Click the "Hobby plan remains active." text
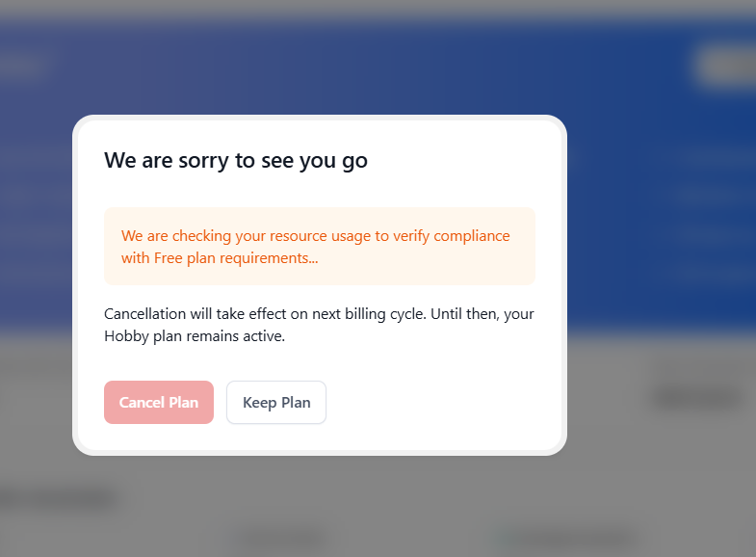 pyautogui.click(x=196, y=336)
